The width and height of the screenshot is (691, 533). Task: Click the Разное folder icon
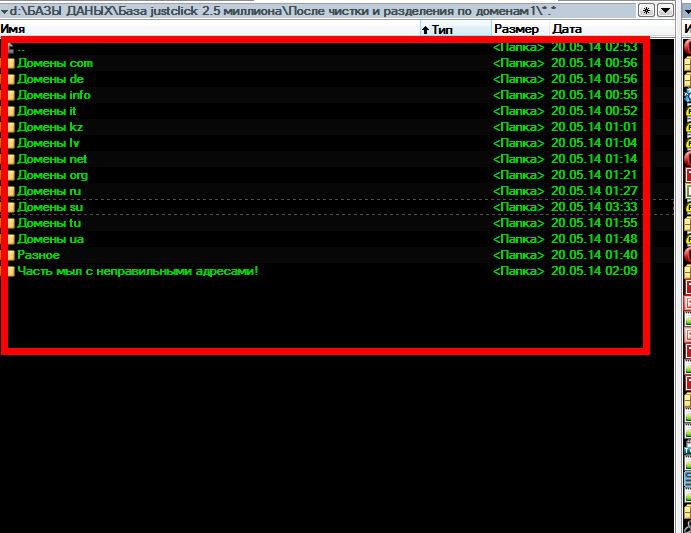coord(11,255)
